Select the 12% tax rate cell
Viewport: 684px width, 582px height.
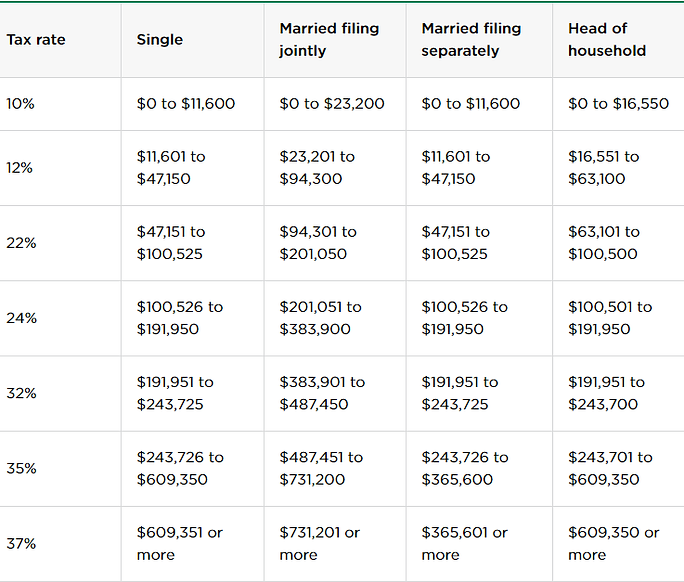coord(19,168)
